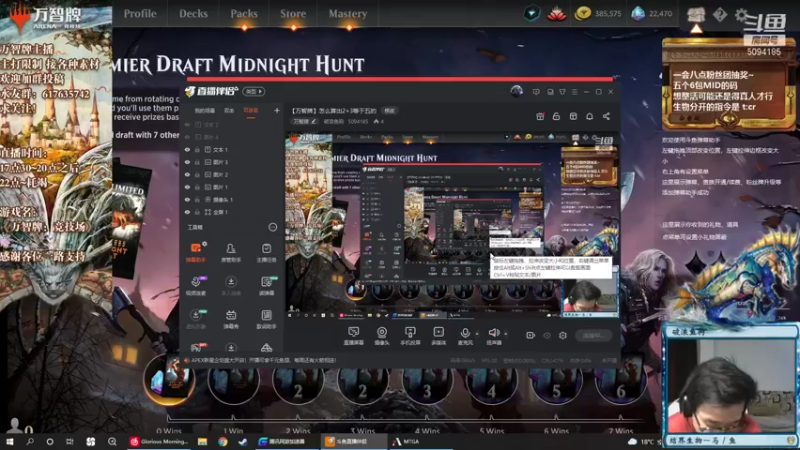Click the gift box icon in header
The image size is (800, 450).
click(540, 116)
